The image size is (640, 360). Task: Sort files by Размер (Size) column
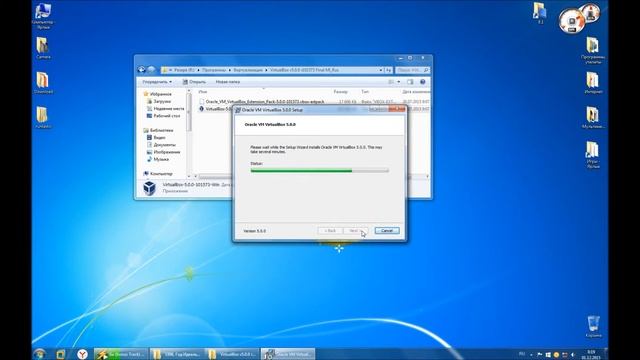click(x=340, y=92)
